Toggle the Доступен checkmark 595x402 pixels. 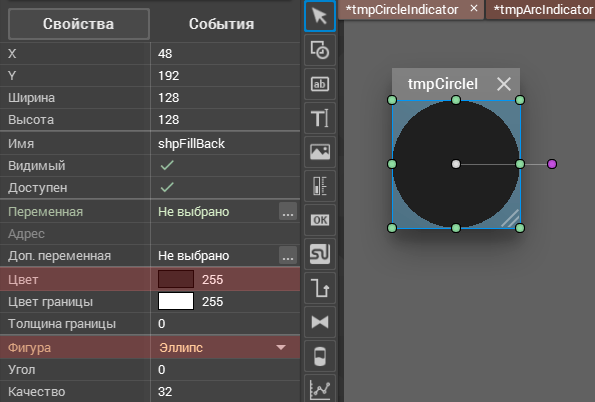[x=167, y=187]
